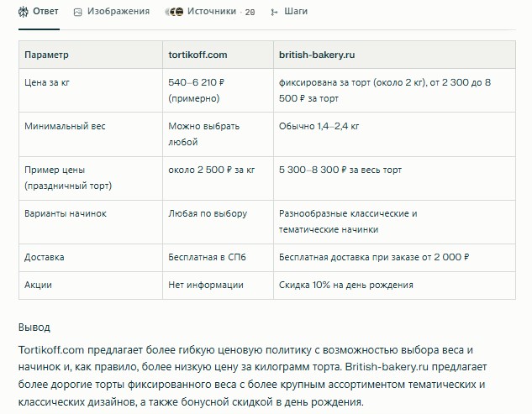
Task: Select the 540–6 210 ₽ (примерно) cell
Action: coord(218,91)
